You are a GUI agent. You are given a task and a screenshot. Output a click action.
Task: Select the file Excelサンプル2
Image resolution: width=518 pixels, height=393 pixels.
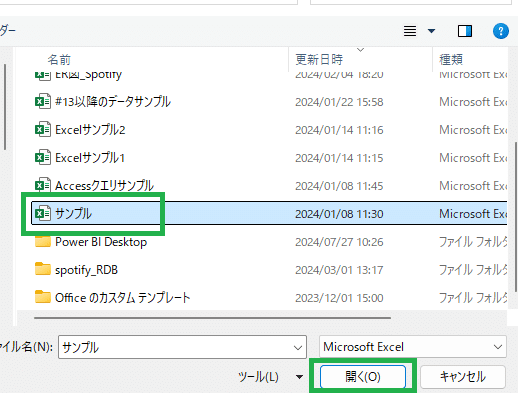pos(90,129)
